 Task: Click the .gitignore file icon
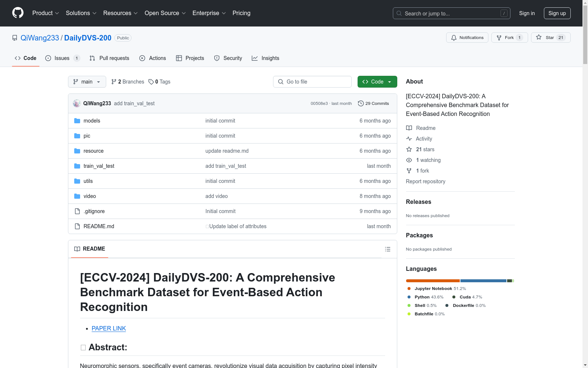pos(77,211)
